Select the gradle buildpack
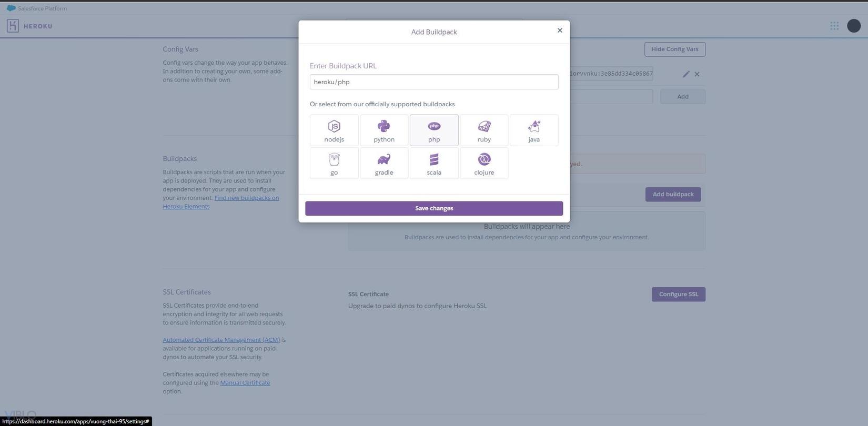The height and width of the screenshot is (426, 868). click(384, 163)
